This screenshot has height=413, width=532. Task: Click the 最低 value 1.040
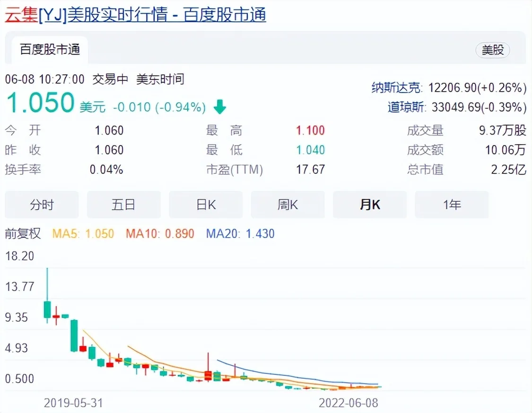coord(310,150)
